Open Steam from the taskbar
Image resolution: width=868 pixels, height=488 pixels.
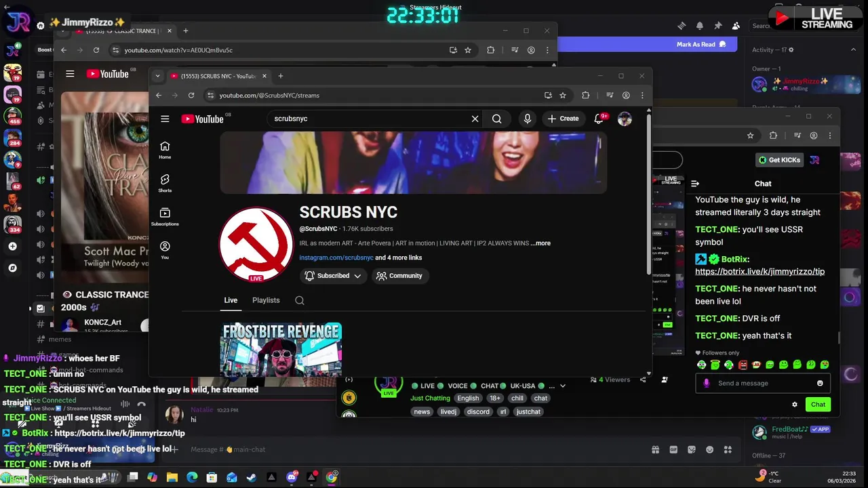pyautogui.click(x=252, y=477)
